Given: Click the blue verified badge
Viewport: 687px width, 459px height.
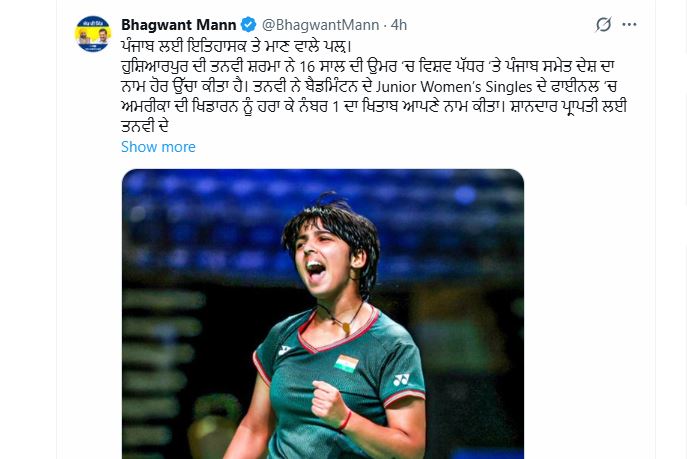Looking at the screenshot, I should point(249,24).
